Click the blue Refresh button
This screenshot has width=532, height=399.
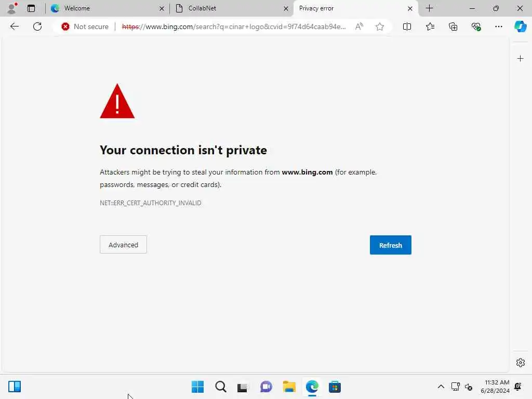[x=391, y=245]
